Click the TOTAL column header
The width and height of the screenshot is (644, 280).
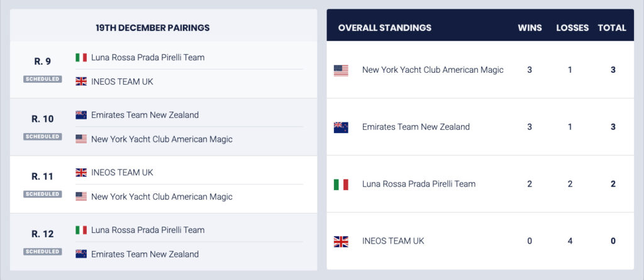click(x=612, y=28)
